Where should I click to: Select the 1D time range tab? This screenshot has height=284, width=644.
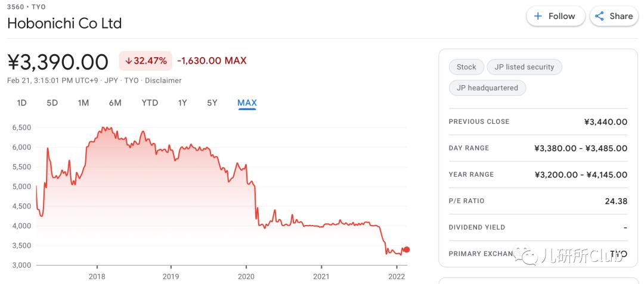(21, 103)
